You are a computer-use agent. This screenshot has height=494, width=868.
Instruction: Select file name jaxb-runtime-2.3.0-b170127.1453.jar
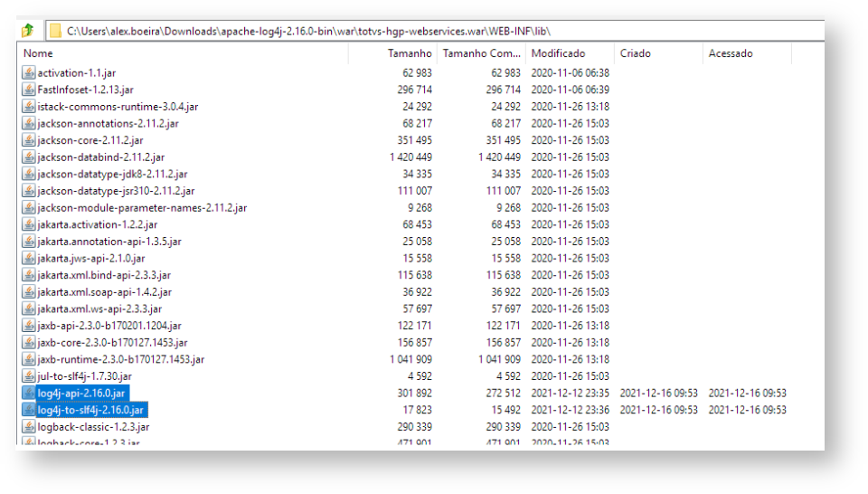tap(121, 359)
